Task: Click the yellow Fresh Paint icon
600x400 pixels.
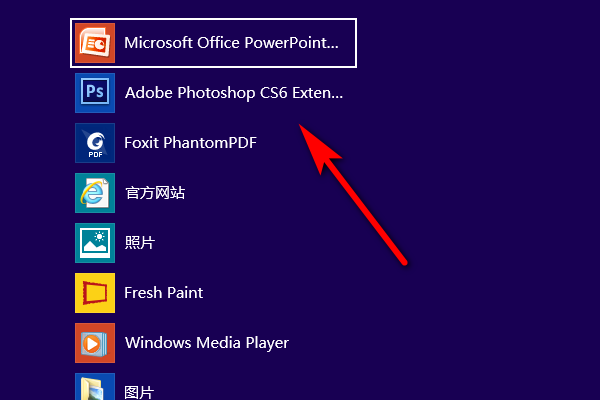Action: point(95,293)
